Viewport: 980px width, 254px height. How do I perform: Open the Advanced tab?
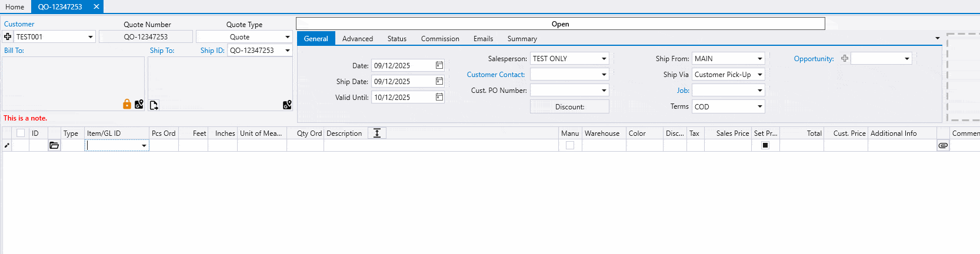358,39
